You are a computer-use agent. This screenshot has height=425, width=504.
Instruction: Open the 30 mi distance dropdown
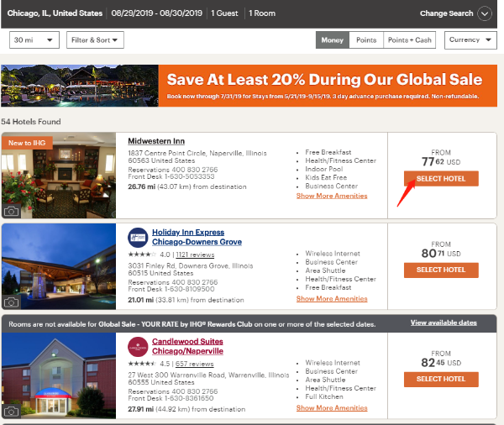(34, 39)
